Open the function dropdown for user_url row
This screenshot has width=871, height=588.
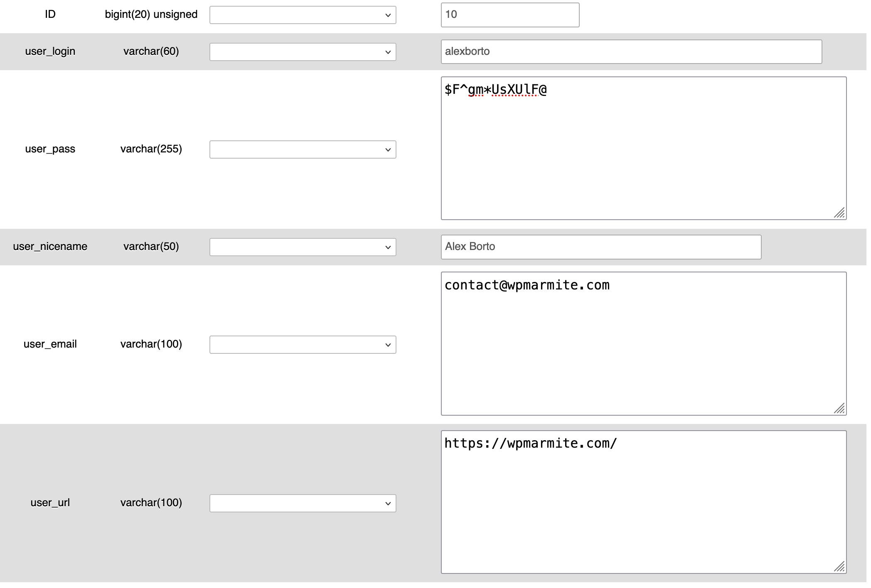point(303,503)
